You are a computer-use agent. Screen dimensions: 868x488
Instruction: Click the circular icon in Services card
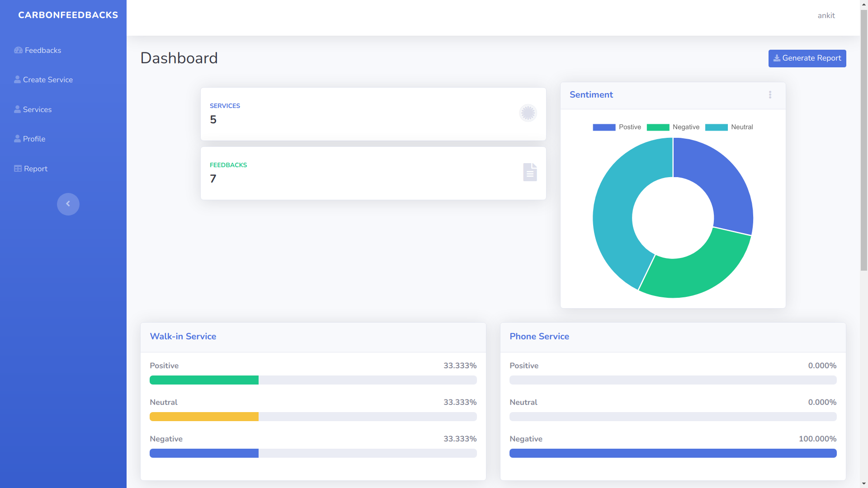pyautogui.click(x=528, y=113)
